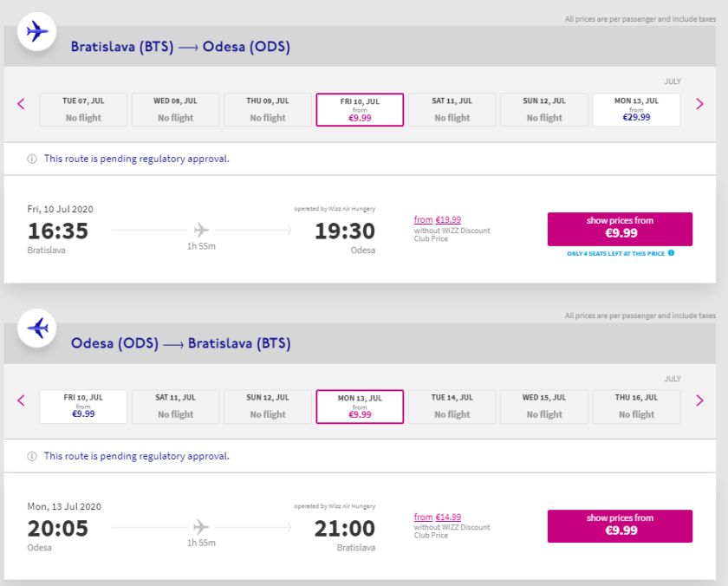Open the from €19.99 non-discount price link
The height and width of the screenshot is (586, 728).
pyautogui.click(x=438, y=220)
